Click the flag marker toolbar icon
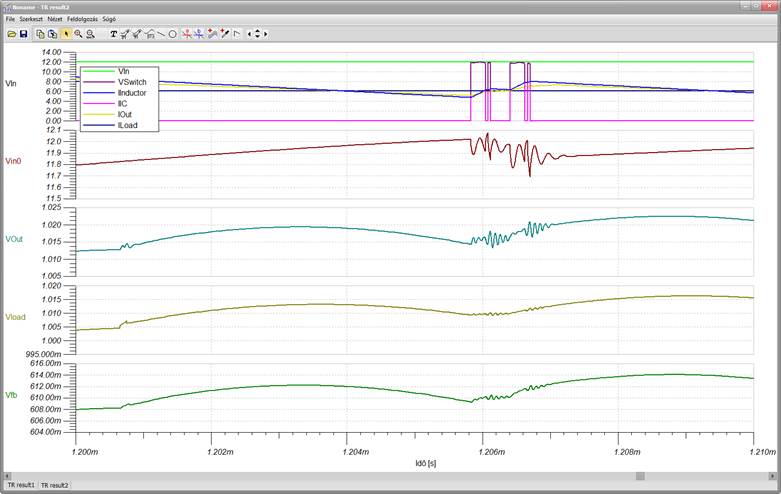This screenshot has width=781, height=494. pyautogui.click(x=237, y=34)
